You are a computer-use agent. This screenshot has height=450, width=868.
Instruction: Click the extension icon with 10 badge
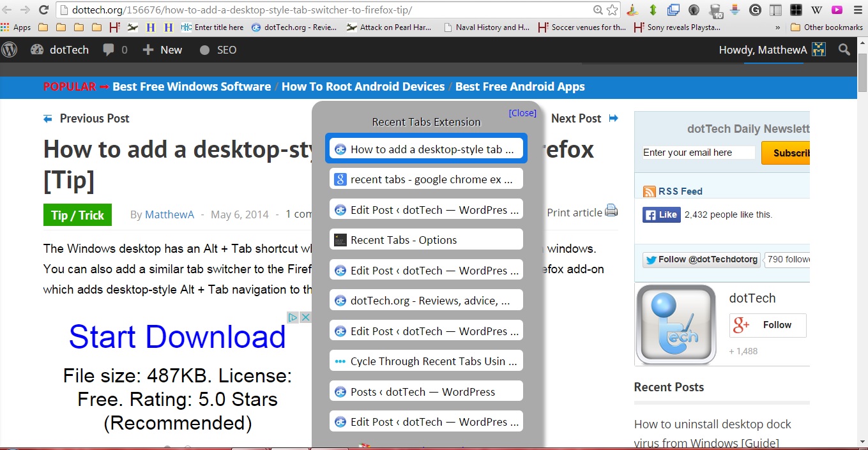715,10
